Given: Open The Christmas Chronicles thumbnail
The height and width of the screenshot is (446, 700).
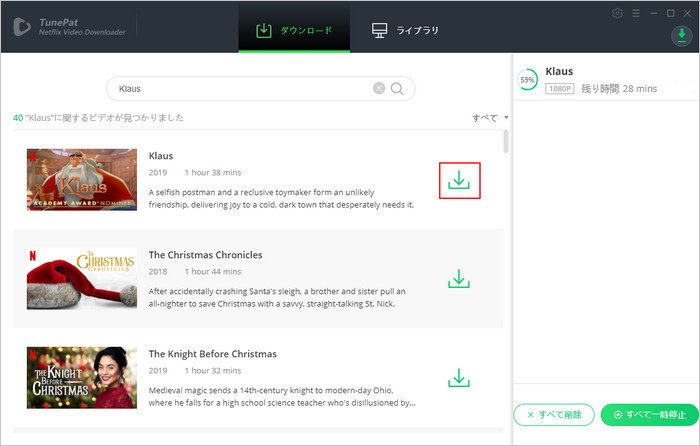Looking at the screenshot, I should coord(82,279).
